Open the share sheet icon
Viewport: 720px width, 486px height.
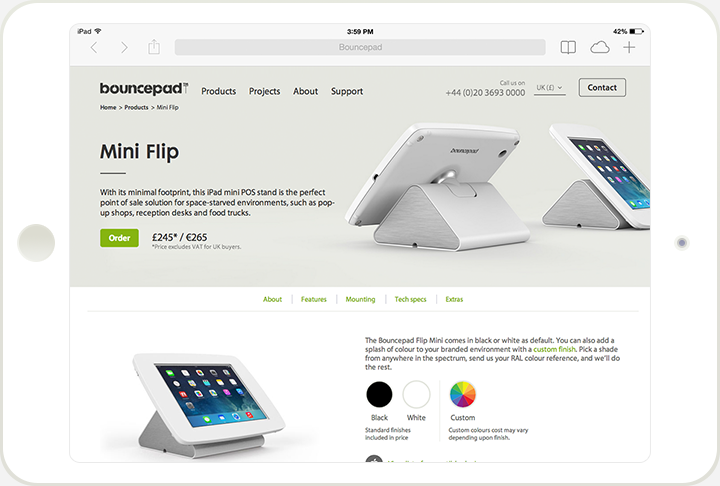point(154,47)
